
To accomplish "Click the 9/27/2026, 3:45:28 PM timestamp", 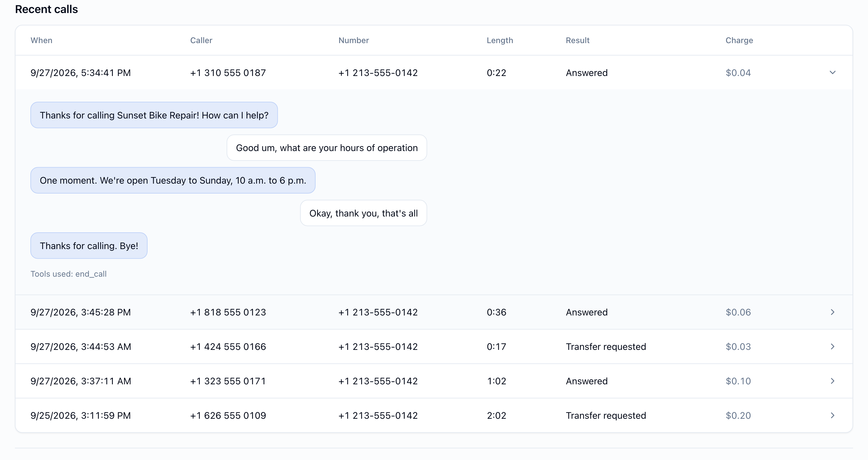I will coord(81,312).
